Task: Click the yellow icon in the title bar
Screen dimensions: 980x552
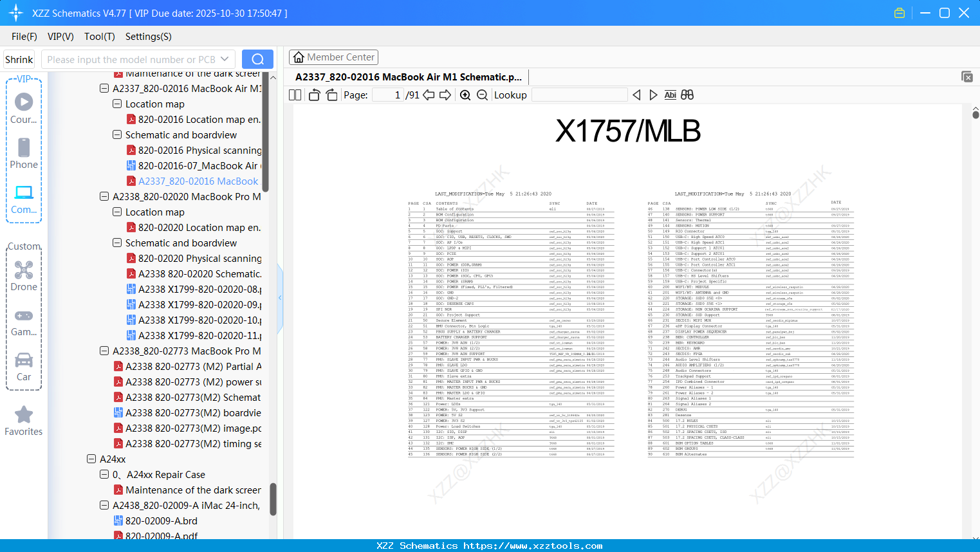Action: (x=900, y=13)
